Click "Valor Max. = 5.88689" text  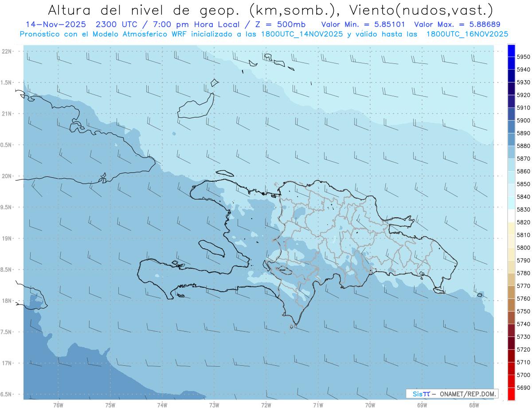[x=457, y=24]
